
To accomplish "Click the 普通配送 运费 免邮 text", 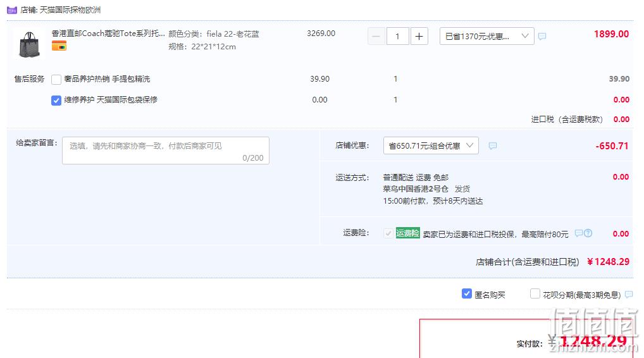I will click(416, 177).
